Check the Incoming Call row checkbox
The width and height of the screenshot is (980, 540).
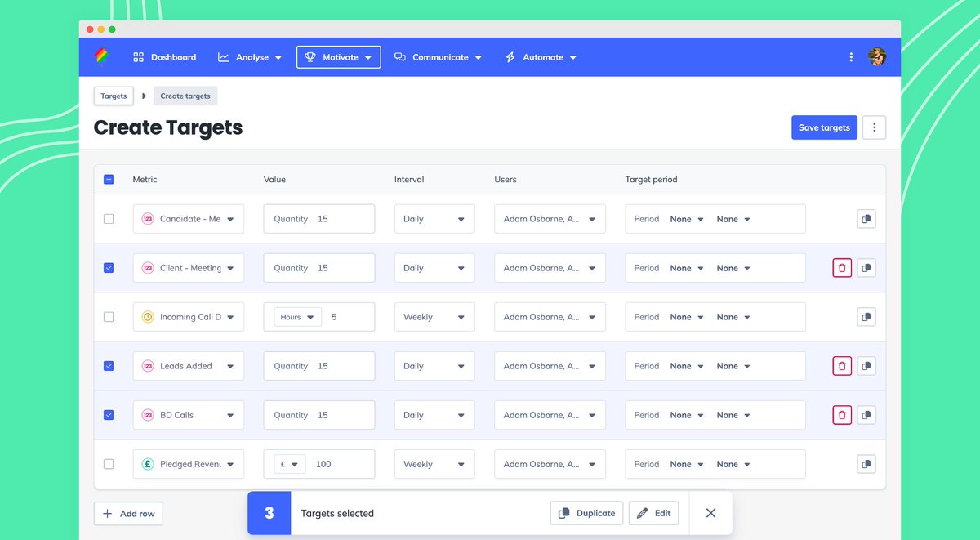109,317
